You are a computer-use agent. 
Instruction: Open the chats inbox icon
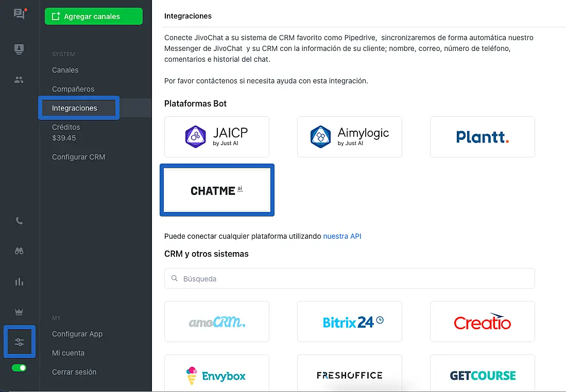19,14
